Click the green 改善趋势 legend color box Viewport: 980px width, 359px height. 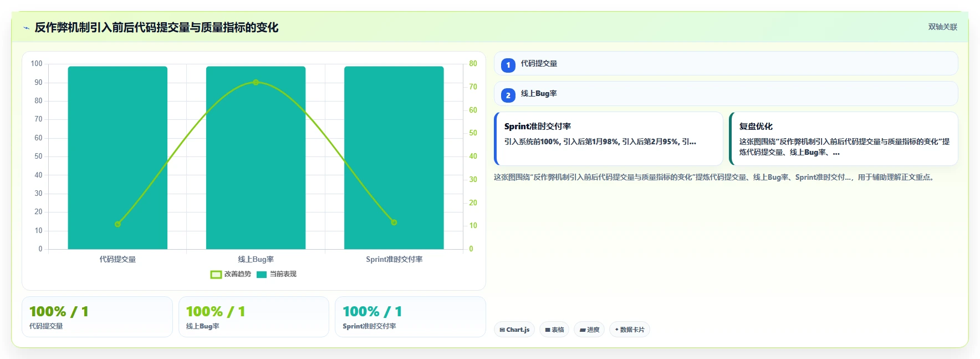pyautogui.click(x=216, y=274)
